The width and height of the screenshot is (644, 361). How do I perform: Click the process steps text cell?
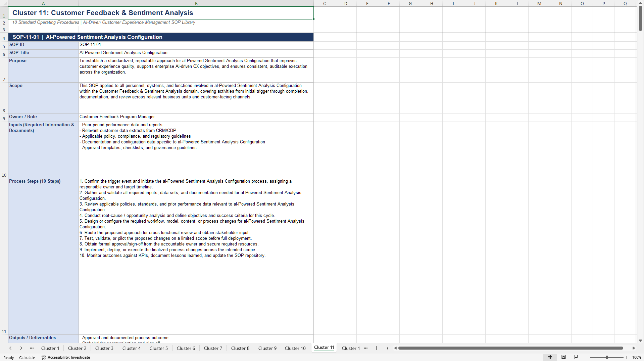coord(196,256)
